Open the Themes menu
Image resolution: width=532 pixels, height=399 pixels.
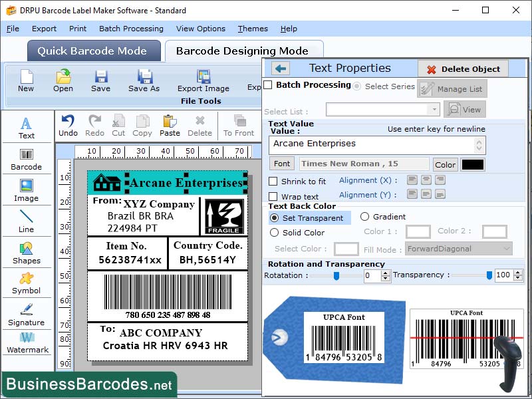pyautogui.click(x=253, y=29)
